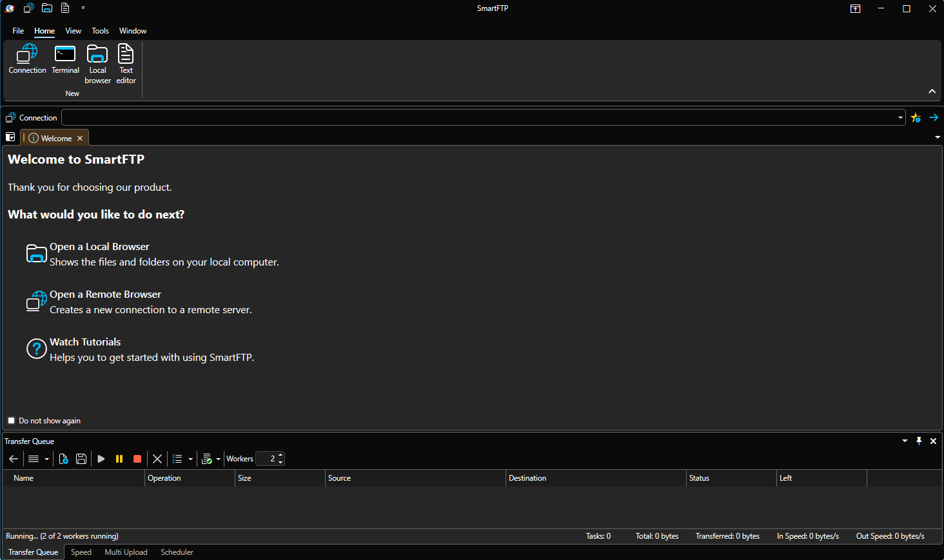Image resolution: width=944 pixels, height=560 pixels.
Task: Expand the bulleted list dropdown arrow
Action: [190, 459]
